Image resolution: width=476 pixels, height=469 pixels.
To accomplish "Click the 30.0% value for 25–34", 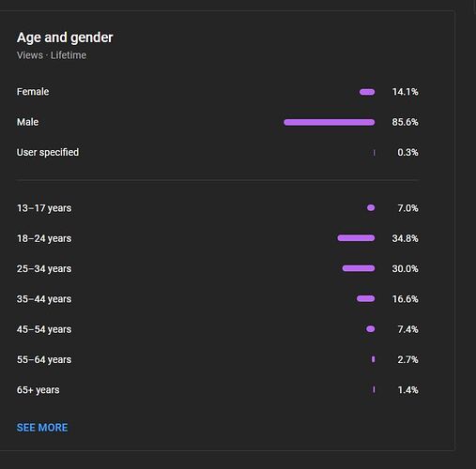I will (405, 268).
